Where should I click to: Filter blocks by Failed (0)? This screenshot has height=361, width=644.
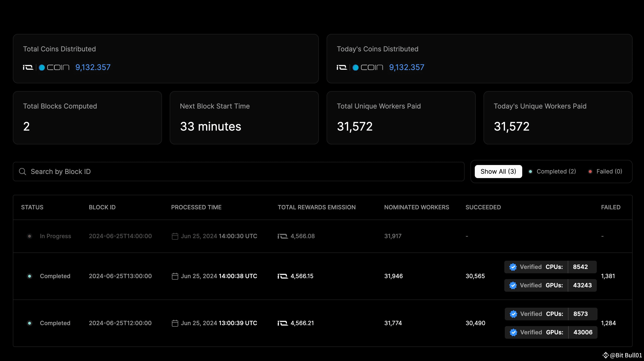tap(606, 172)
